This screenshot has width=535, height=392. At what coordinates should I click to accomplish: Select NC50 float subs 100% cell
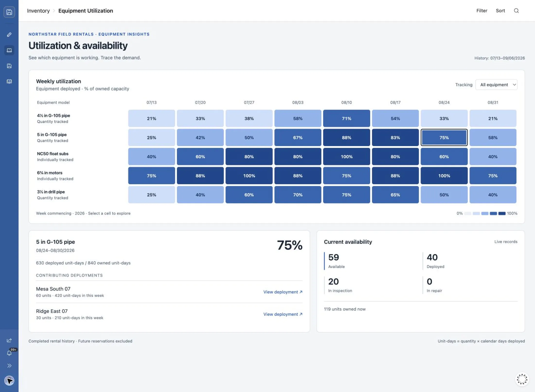click(347, 157)
